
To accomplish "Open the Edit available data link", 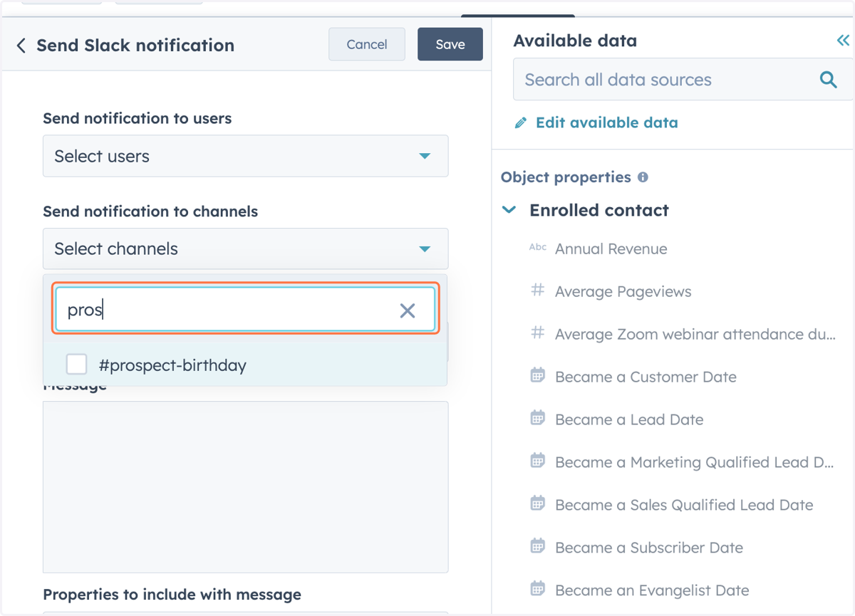I will (x=606, y=122).
